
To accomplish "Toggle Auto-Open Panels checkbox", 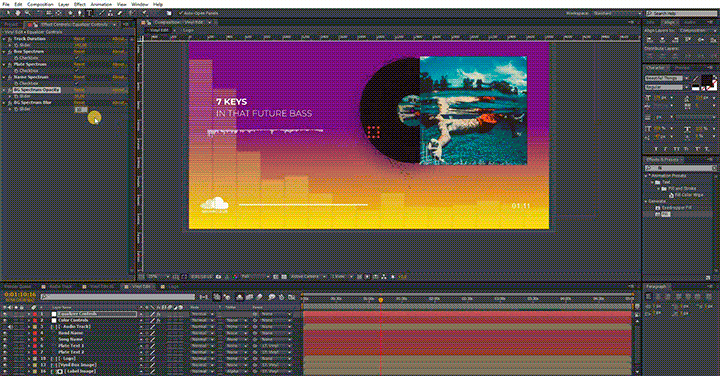I will point(180,13).
